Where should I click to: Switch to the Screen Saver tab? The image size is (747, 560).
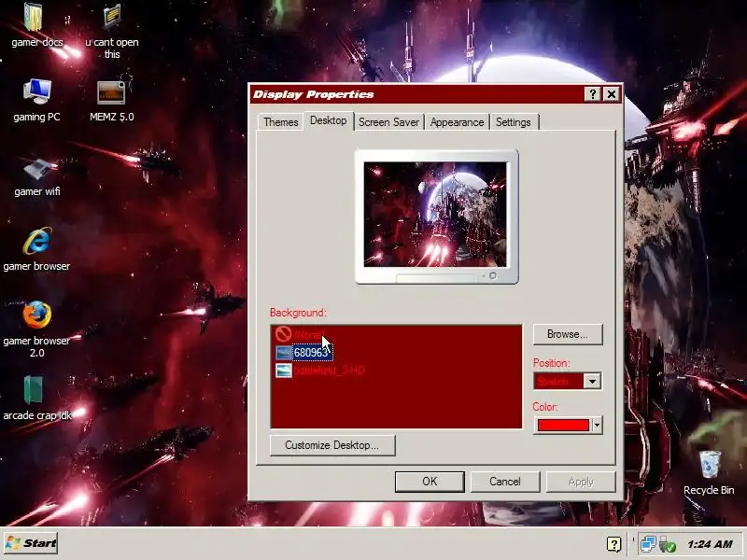coord(388,122)
